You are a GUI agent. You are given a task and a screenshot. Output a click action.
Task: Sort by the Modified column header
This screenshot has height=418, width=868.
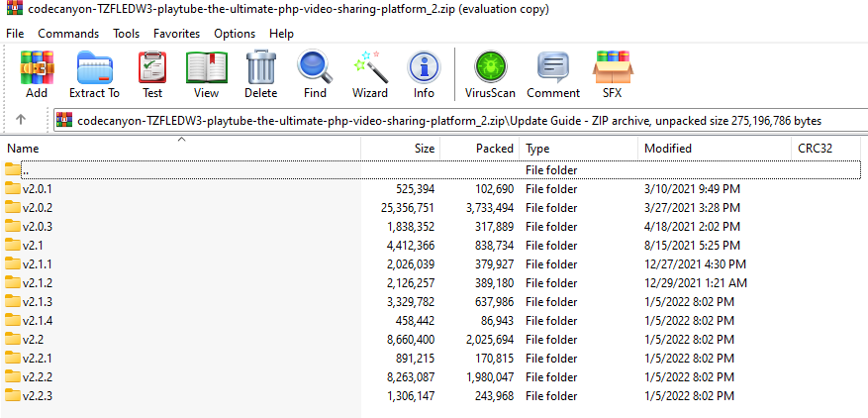click(x=668, y=149)
